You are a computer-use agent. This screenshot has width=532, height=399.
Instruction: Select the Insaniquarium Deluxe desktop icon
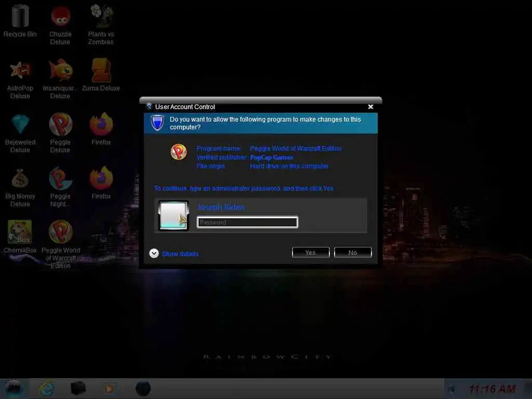(60, 79)
